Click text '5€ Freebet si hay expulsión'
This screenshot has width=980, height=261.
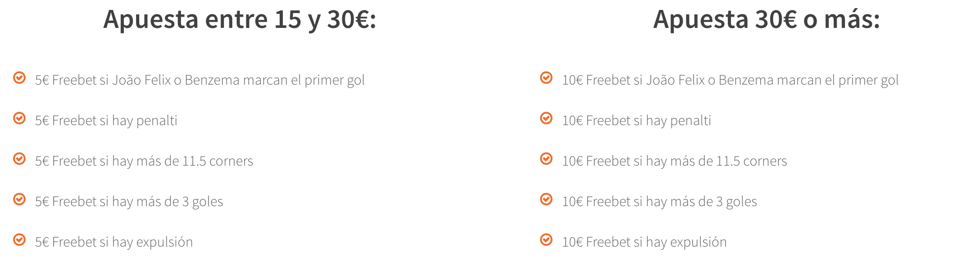coord(114,242)
